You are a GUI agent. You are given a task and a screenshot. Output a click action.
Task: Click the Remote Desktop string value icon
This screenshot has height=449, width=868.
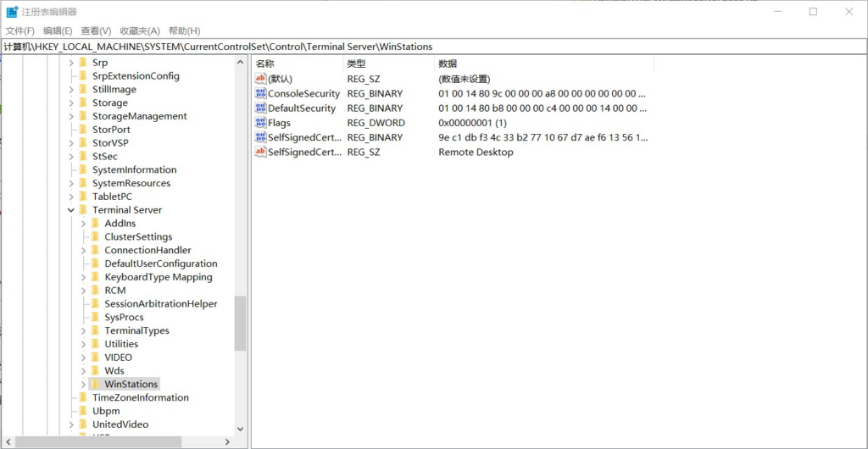click(260, 152)
